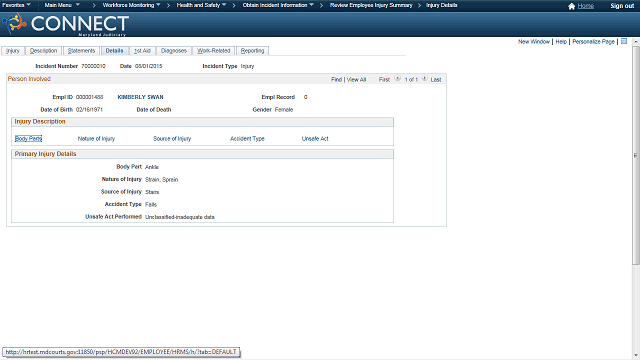Click the next row arrow icon

pyautogui.click(x=424, y=78)
